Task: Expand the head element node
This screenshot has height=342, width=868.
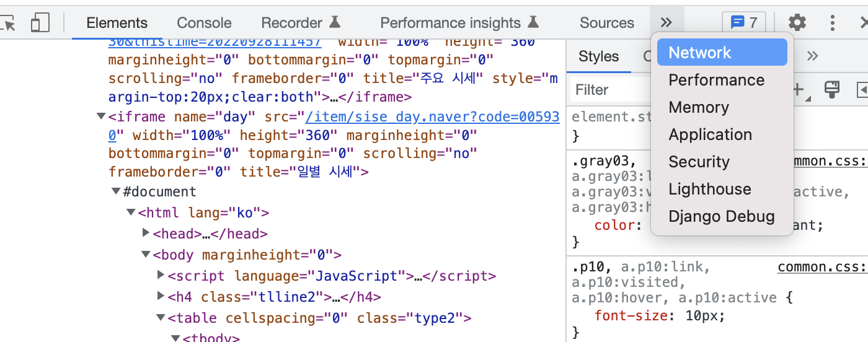Action: tap(146, 233)
